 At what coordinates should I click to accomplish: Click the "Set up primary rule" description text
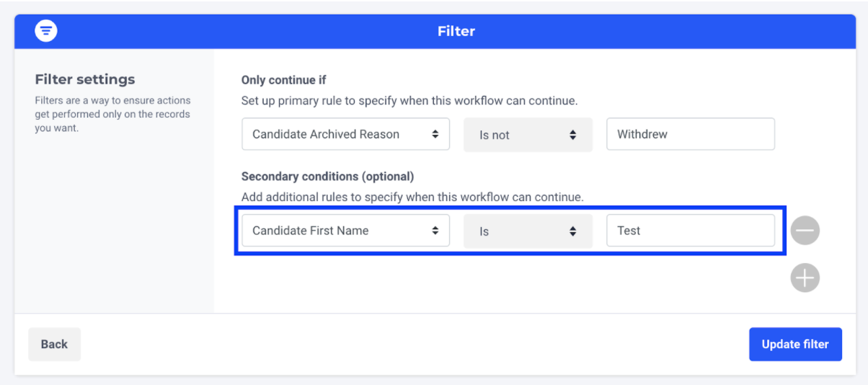click(409, 101)
